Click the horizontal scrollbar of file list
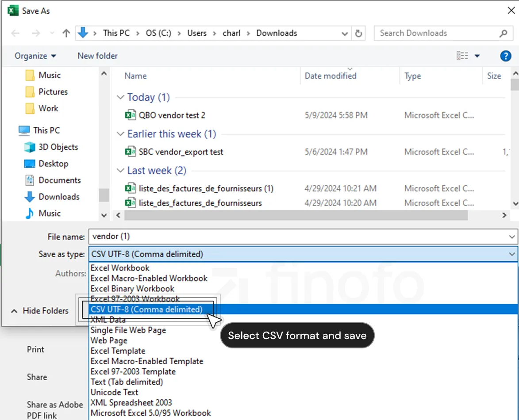 pos(296,215)
